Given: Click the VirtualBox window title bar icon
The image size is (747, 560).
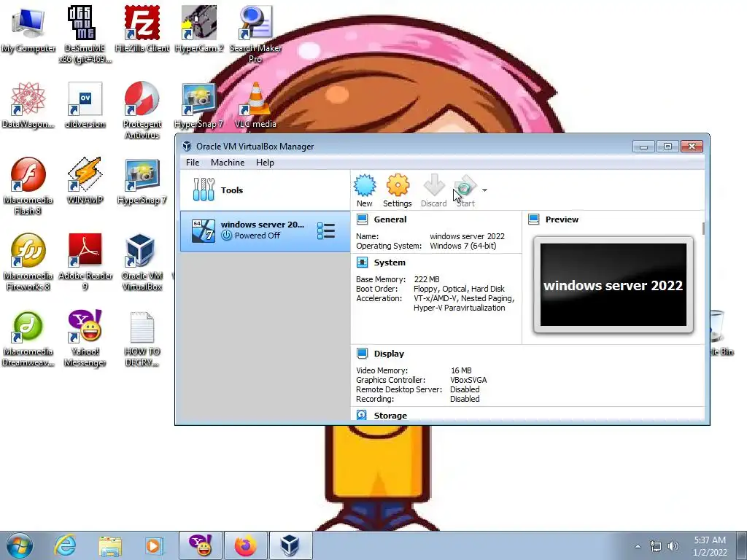Looking at the screenshot, I should point(187,146).
